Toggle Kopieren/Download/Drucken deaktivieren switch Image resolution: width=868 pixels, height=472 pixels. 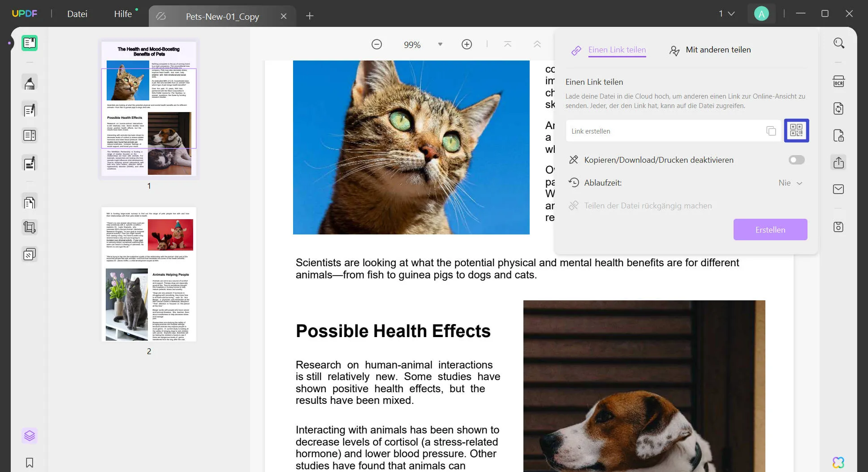tap(797, 160)
